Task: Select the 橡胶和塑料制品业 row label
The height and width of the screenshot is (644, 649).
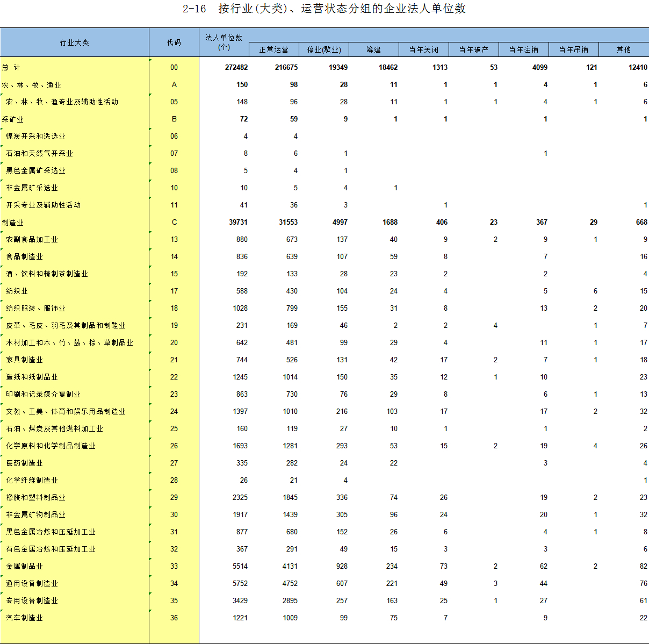Action: tap(36, 497)
